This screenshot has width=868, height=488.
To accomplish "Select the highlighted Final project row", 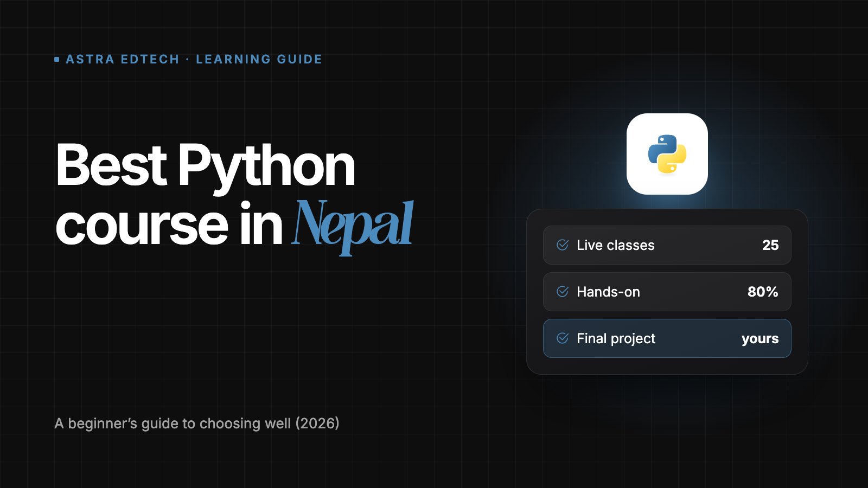I will pos(667,338).
